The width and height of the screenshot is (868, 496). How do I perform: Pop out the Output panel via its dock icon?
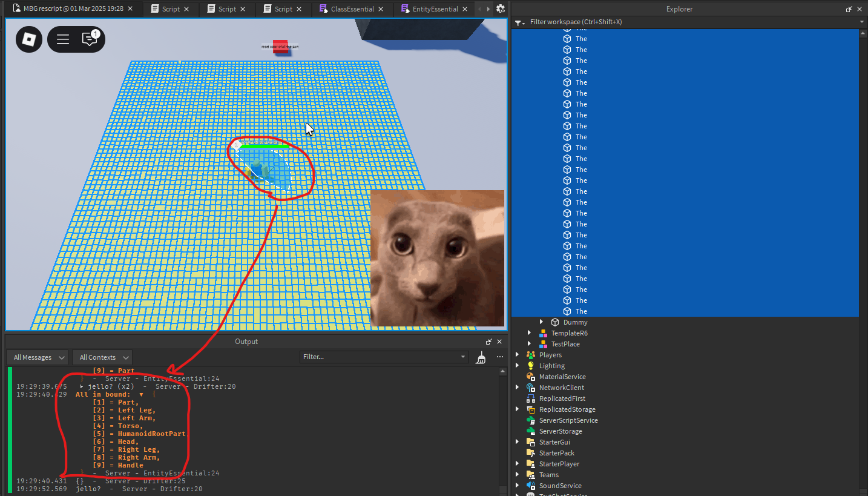click(488, 341)
